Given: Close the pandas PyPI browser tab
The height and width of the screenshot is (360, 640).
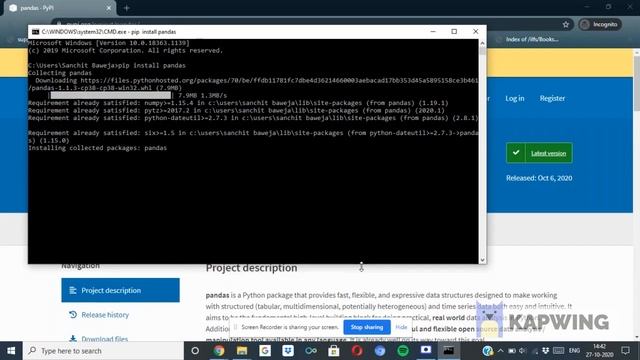Looking at the screenshot, I should pyautogui.click(x=109, y=8).
